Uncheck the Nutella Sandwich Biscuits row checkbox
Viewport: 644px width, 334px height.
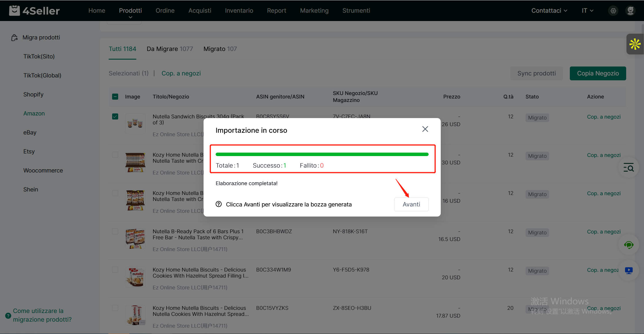coord(115,116)
